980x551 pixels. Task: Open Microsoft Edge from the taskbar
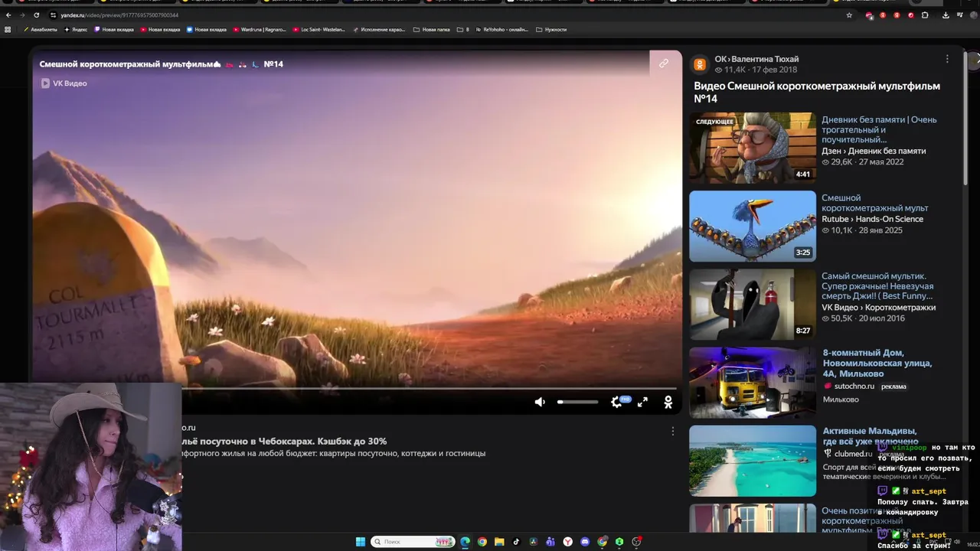(465, 542)
